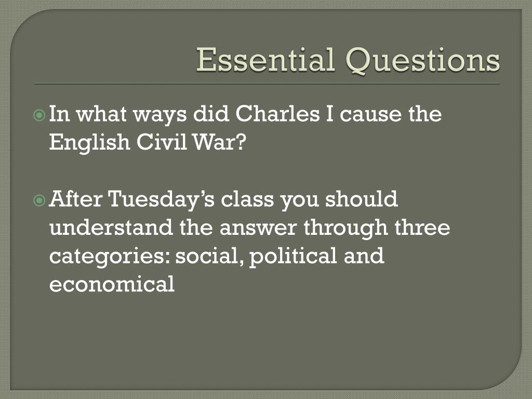Click the word "understand" in the second bullet
Image resolution: width=532 pixels, height=399 pixels.
point(111,227)
